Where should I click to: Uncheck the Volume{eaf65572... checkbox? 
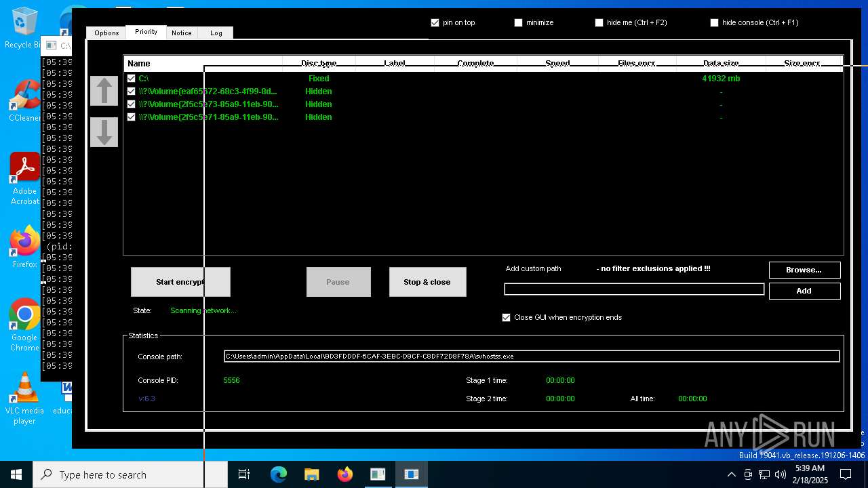pos(132,91)
